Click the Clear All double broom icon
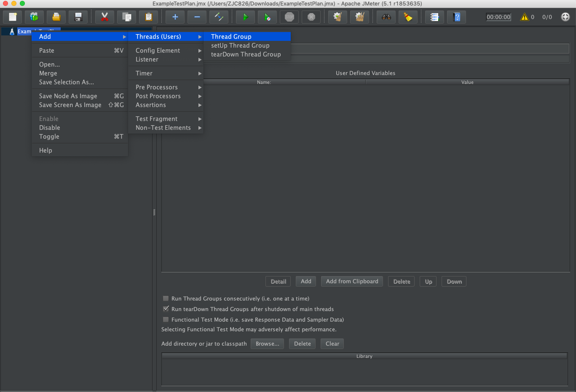Image resolution: width=576 pixels, height=392 pixels. [359, 17]
